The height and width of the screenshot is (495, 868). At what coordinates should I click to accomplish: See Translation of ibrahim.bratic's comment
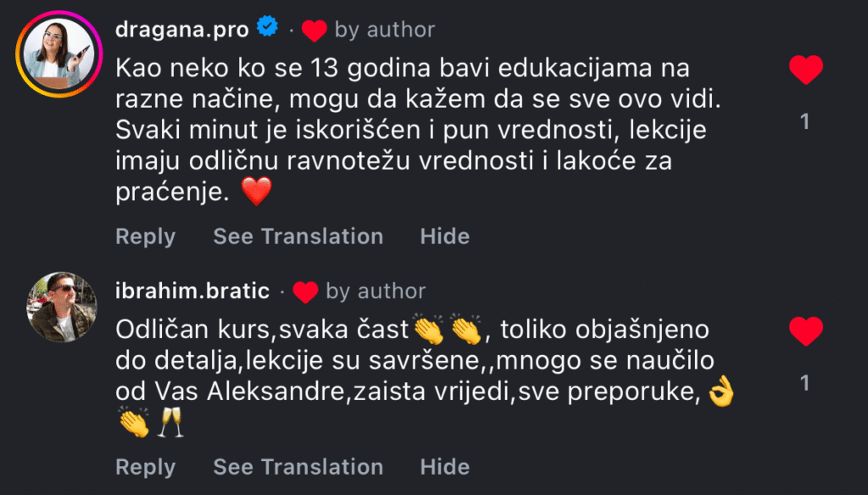tap(298, 466)
